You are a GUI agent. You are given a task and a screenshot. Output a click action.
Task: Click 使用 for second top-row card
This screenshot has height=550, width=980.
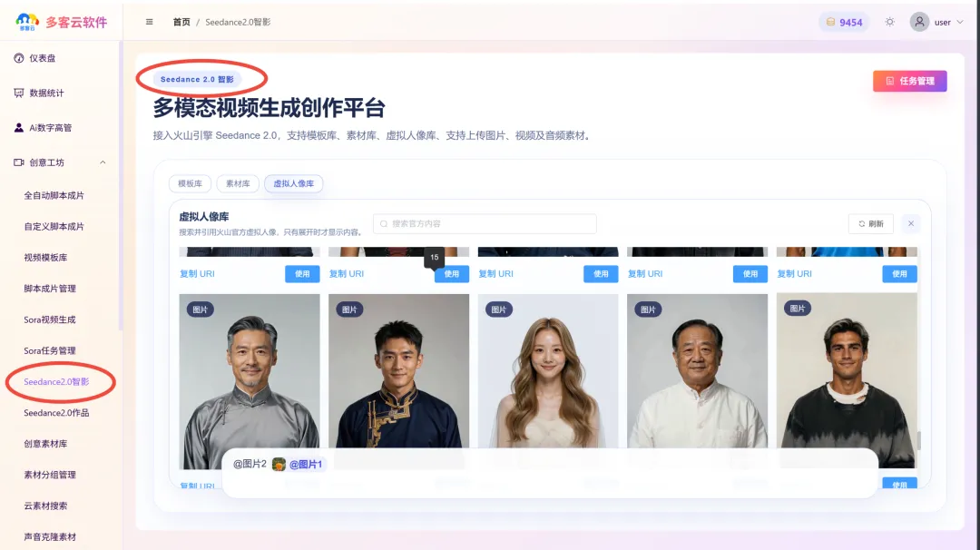coord(452,274)
